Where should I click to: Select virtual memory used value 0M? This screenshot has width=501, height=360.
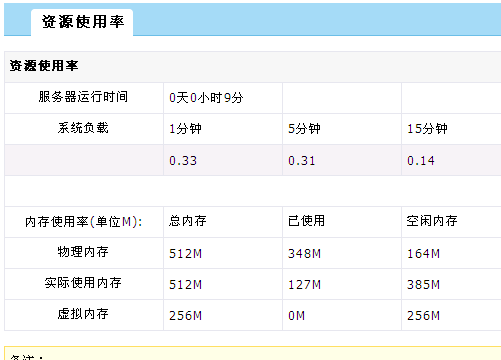pyautogui.click(x=296, y=316)
